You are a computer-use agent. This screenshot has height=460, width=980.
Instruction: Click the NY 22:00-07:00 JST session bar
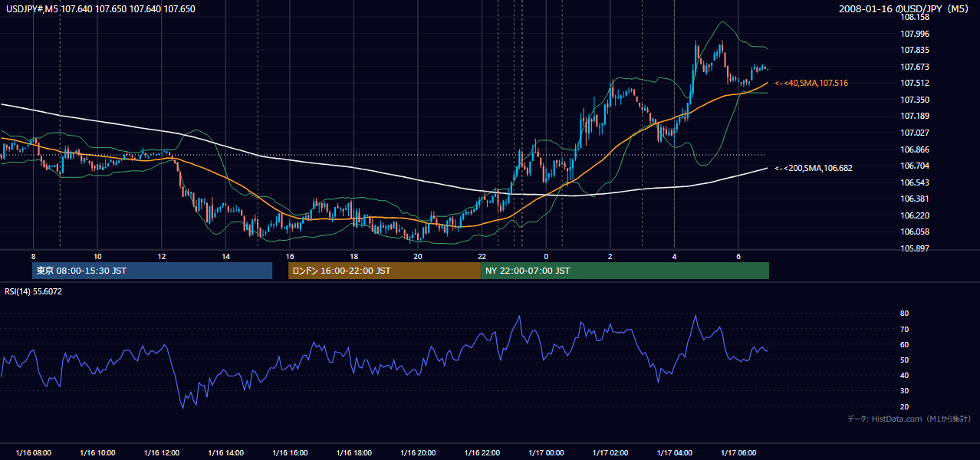[x=625, y=271]
